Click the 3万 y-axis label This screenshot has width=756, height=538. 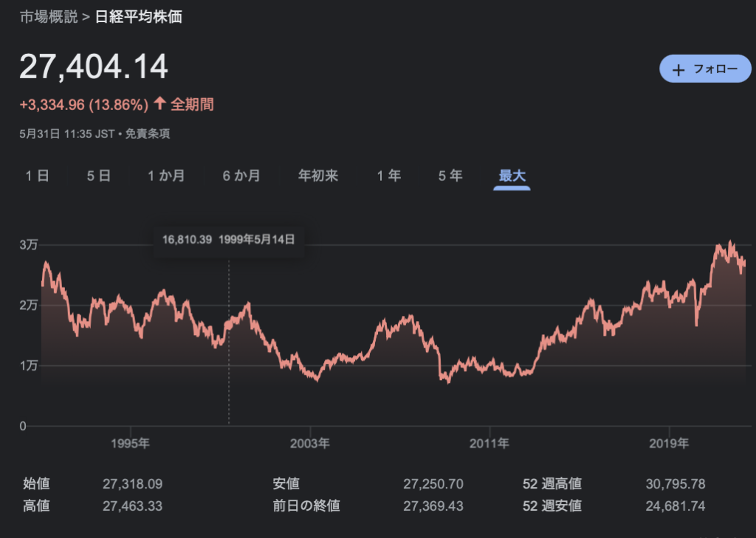pyautogui.click(x=29, y=245)
